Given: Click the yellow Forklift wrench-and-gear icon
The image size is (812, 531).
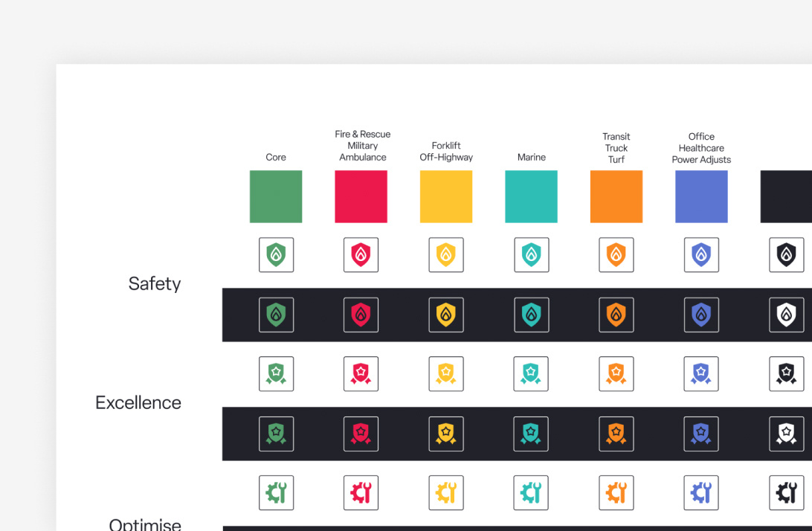Looking at the screenshot, I should (446, 492).
